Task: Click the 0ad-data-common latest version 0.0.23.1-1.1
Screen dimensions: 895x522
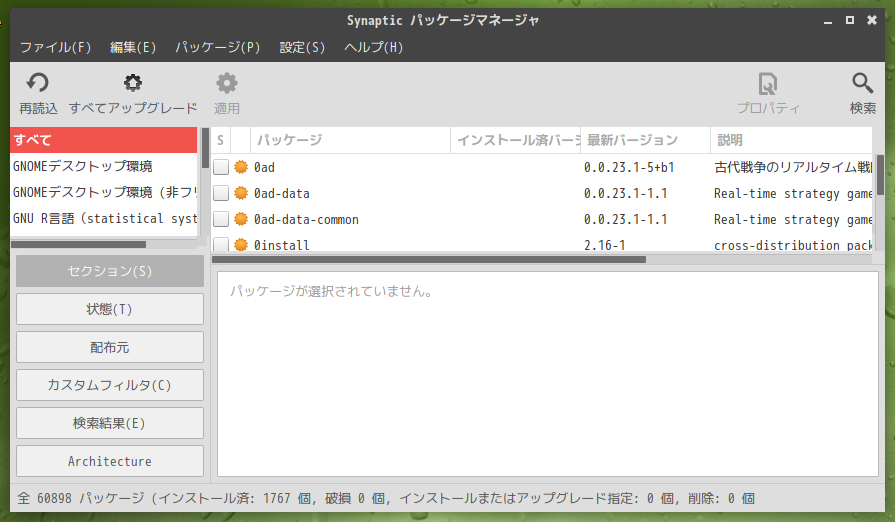Action: 626,219
